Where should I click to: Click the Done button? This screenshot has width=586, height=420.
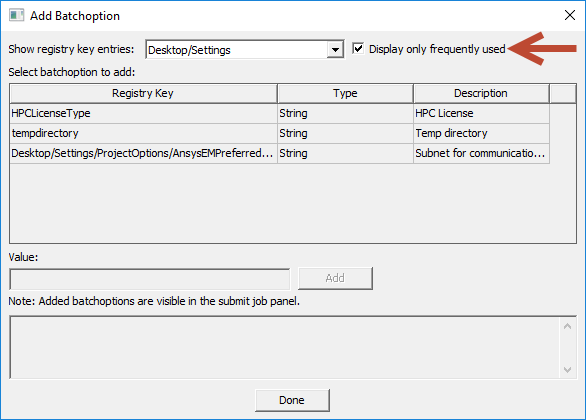(x=292, y=400)
